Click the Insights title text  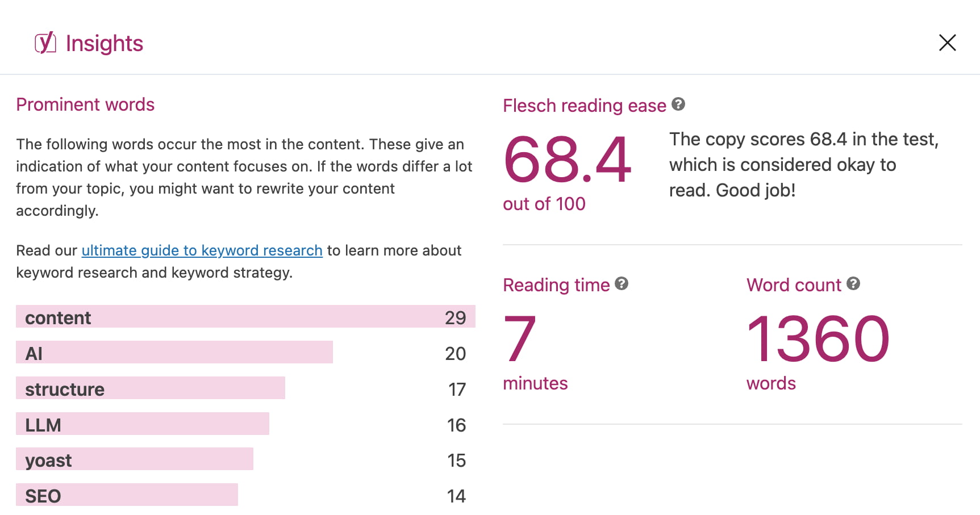105,44
